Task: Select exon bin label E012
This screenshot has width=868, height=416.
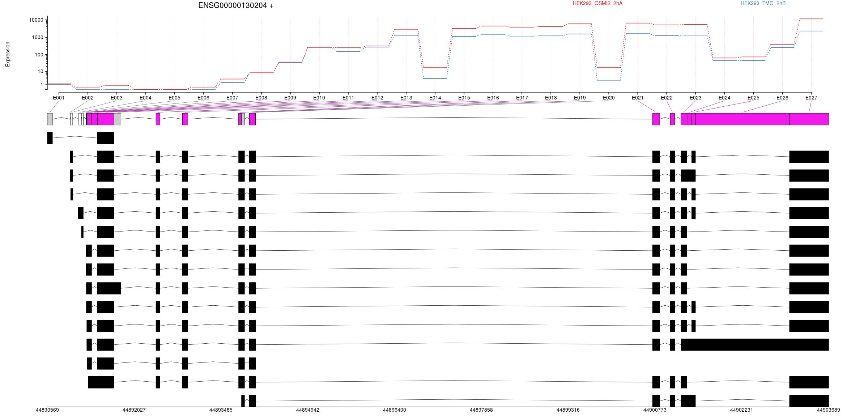Action: (x=377, y=98)
